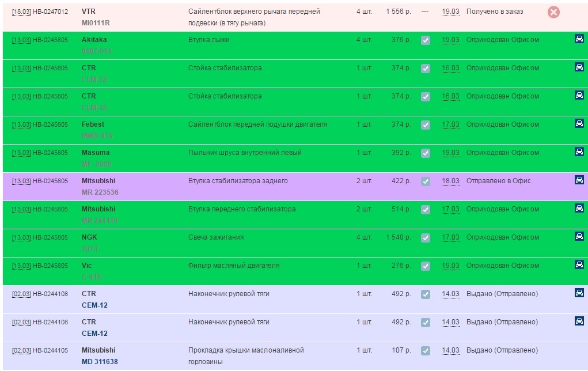
Task: Click description Втулка переднего стабилизатора
Action: point(242,209)
